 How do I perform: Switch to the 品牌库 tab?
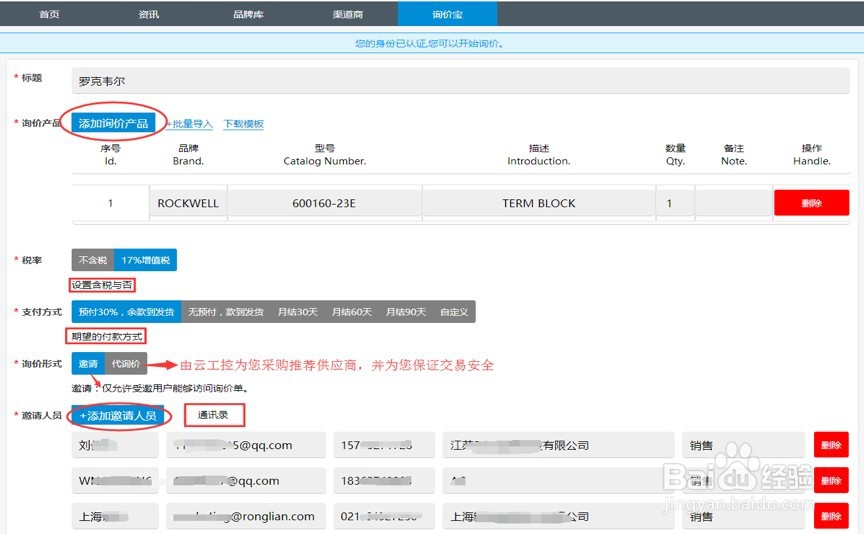pos(249,14)
